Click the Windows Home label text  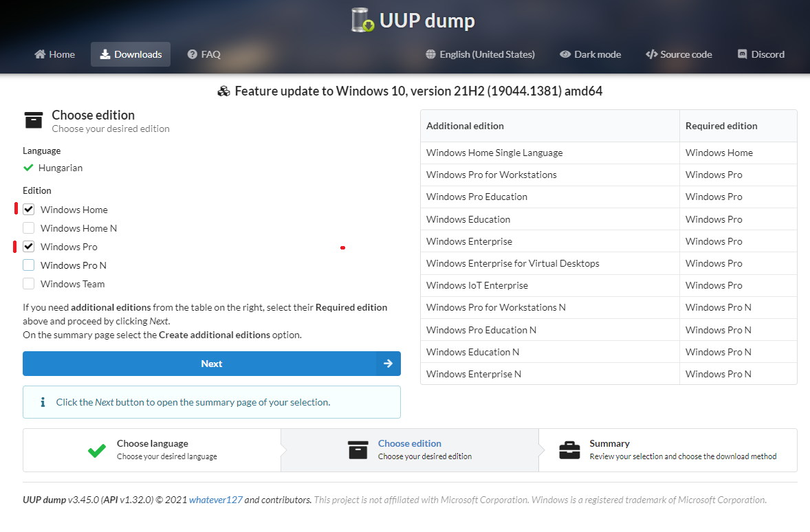pyautogui.click(x=74, y=210)
